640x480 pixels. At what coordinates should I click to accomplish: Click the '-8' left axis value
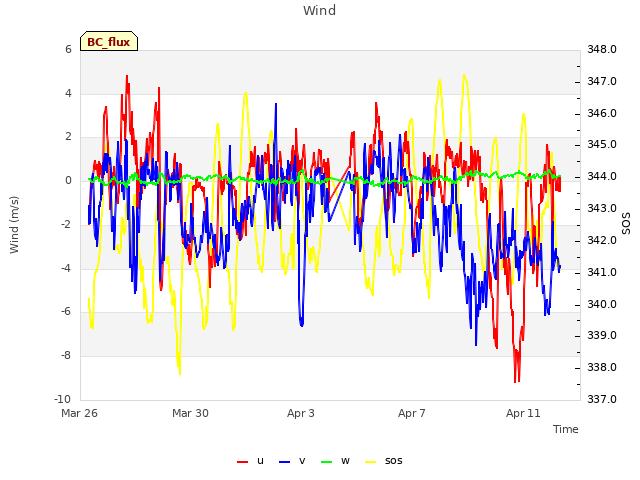tap(66, 356)
